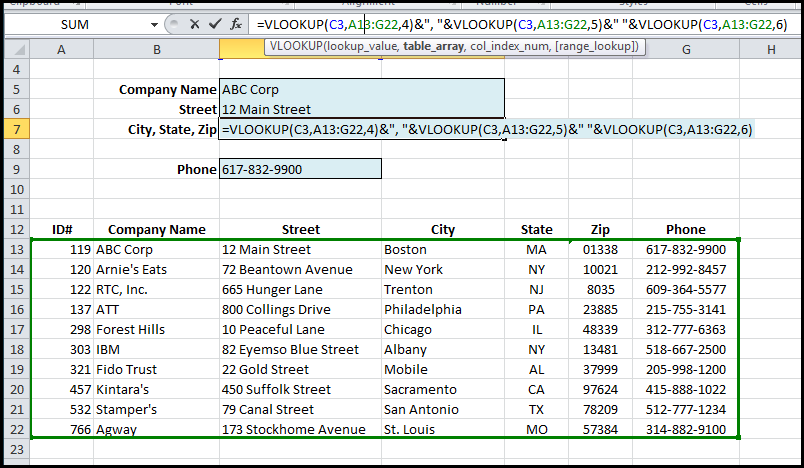Click the in-cell VLOOKUP formula in row 7
Viewport: 804px width, 468px height.
pos(487,129)
